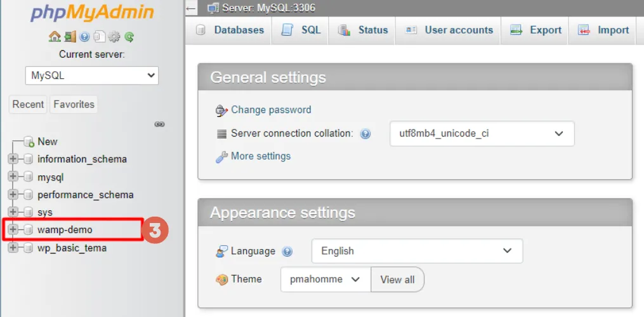The height and width of the screenshot is (317, 644).
Task: Click the mysql database cylinder icon
Action: coord(28,177)
